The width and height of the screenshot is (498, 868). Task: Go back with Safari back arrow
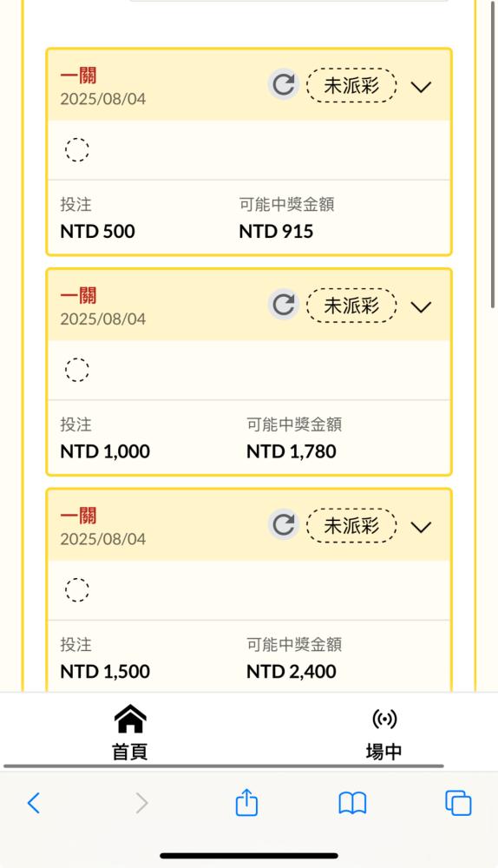34,803
